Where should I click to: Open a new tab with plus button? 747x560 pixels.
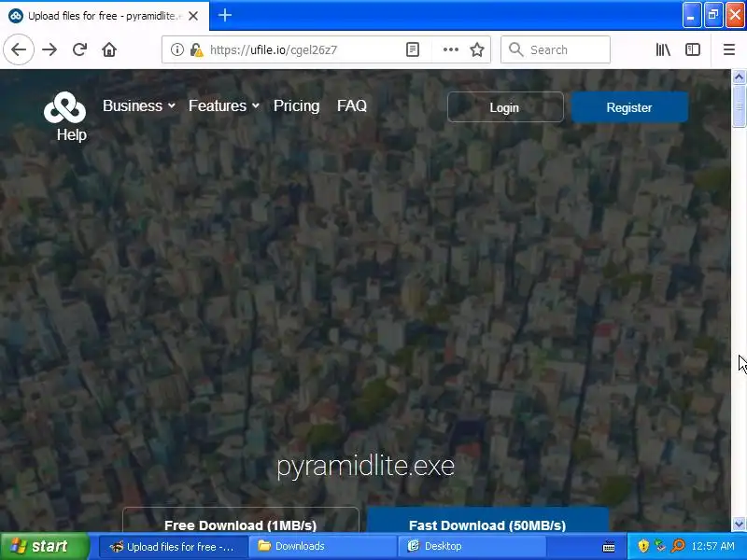(x=225, y=15)
